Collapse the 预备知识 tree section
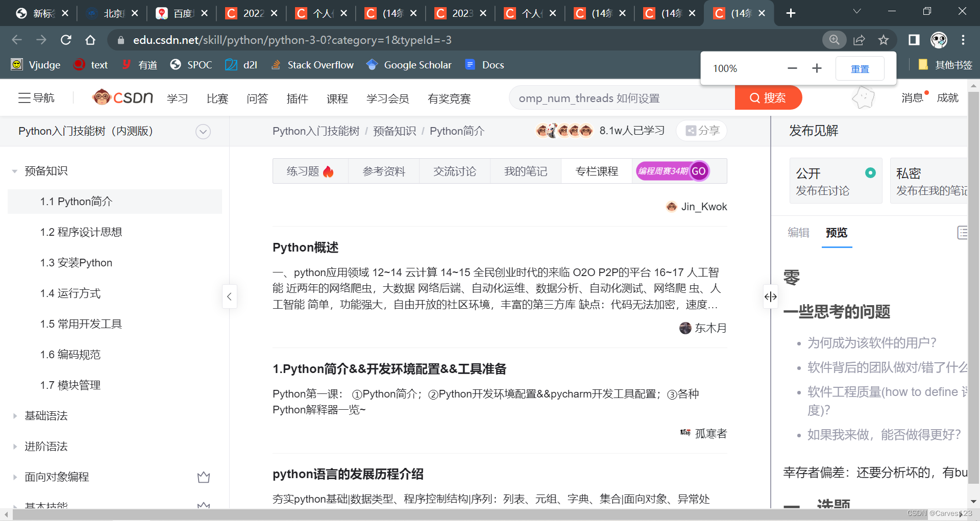Viewport: 980px width, 521px height. pos(14,171)
